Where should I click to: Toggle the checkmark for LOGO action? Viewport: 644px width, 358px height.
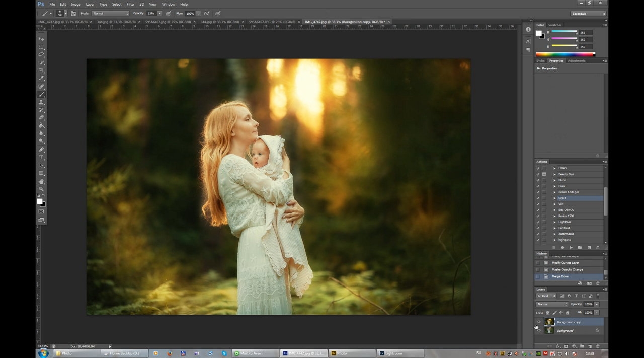coord(538,168)
